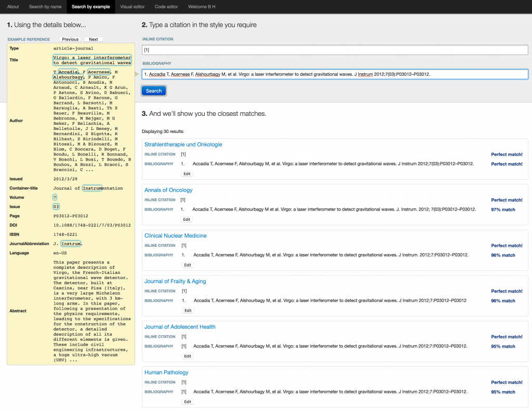Click into the inline citation input field

[335, 50]
